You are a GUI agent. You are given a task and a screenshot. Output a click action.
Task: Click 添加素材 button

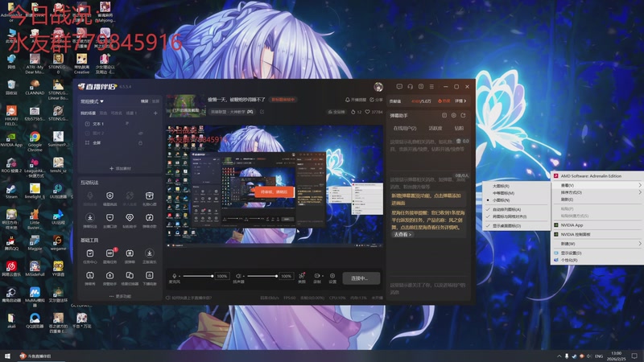120,168
